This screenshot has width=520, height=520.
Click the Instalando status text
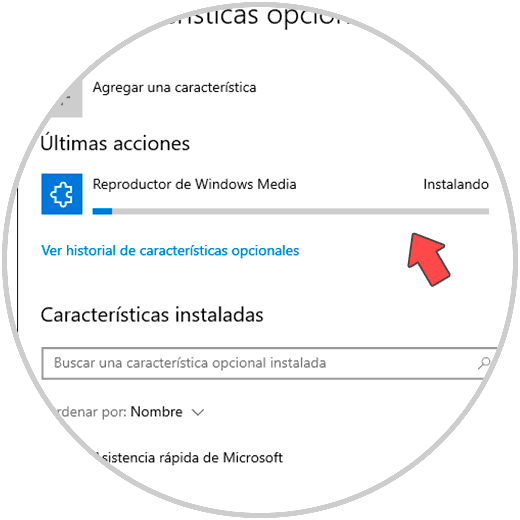(456, 184)
